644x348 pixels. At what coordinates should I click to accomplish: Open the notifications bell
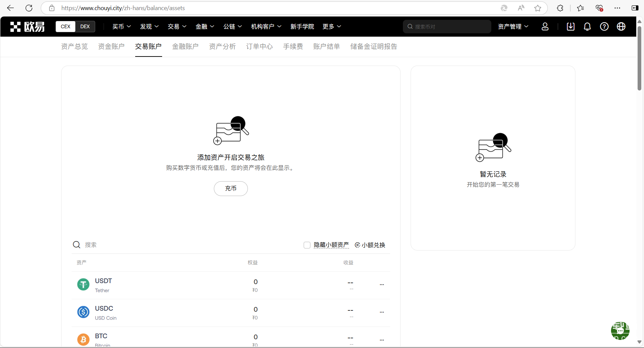click(x=587, y=27)
